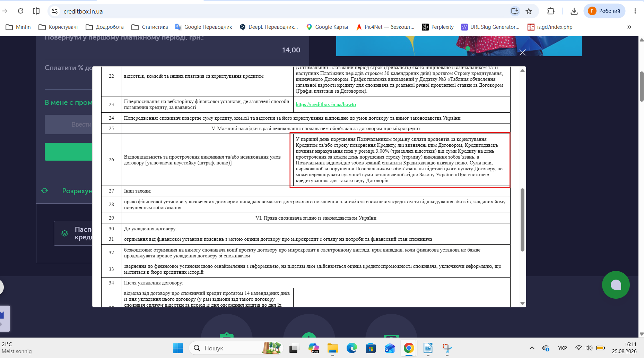644x358 pixels.
Task: Click the document scroll up arrow
Action: pyautogui.click(x=522, y=70)
